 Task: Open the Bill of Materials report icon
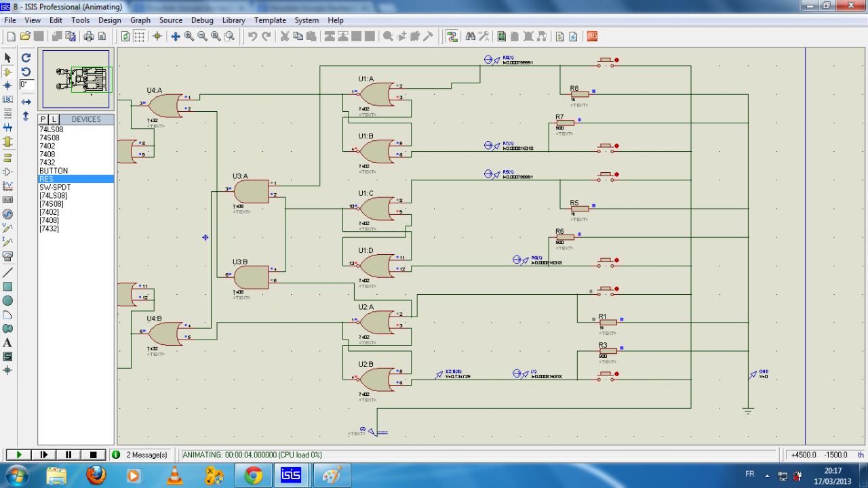(561, 37)
